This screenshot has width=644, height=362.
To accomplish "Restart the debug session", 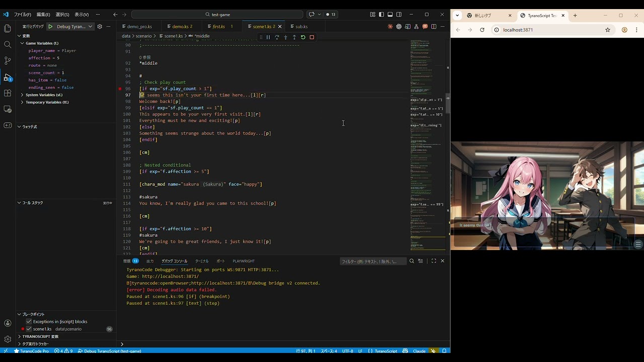I will 303,37.
